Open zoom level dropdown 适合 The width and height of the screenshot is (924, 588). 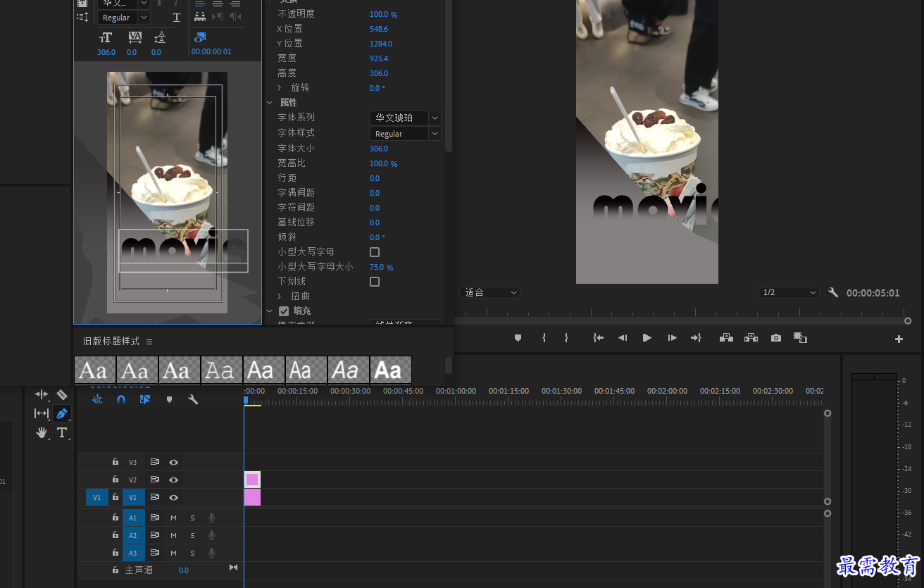coord(490,292)
